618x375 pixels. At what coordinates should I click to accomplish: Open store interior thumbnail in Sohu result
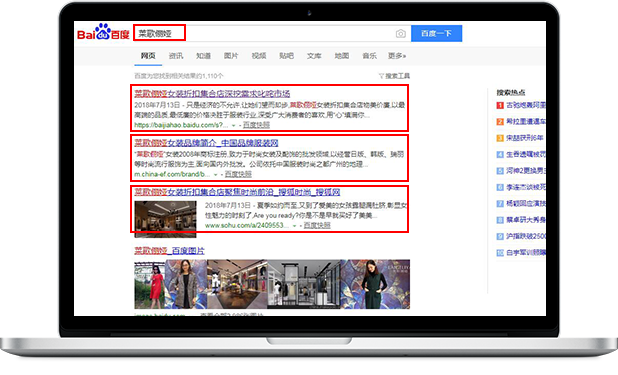tap(166, 219)
